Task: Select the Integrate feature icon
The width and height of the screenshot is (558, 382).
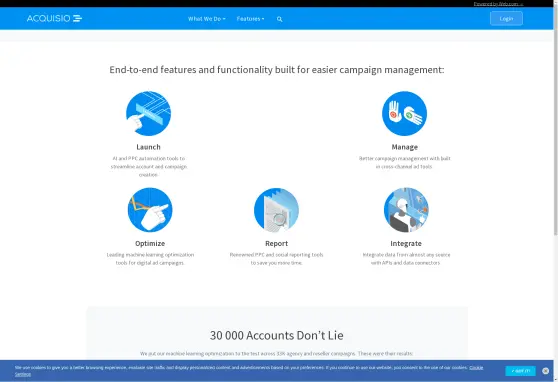Action: pyautogui.click(x=406, y=210)
